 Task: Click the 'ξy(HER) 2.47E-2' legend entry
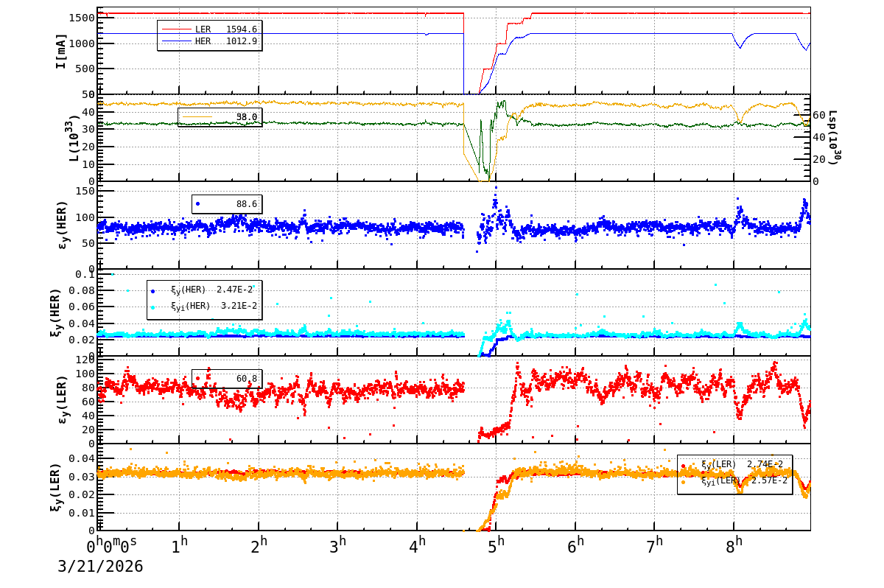(214, 290)
